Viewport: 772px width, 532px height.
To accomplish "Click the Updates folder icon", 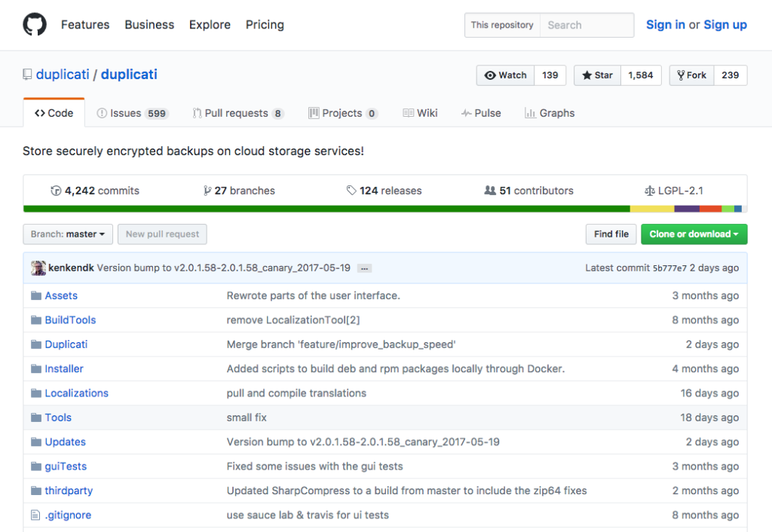I will pyautogui.click(x=36, y=442).
